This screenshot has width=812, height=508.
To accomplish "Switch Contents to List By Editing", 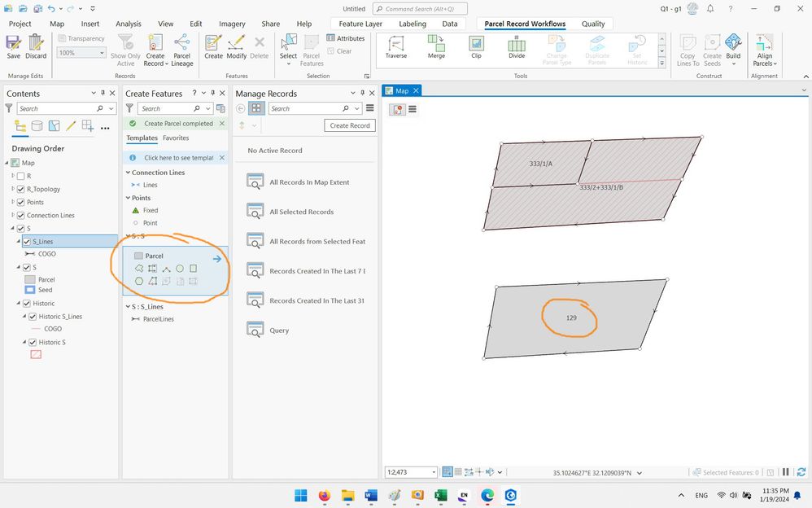I will 71,126.
